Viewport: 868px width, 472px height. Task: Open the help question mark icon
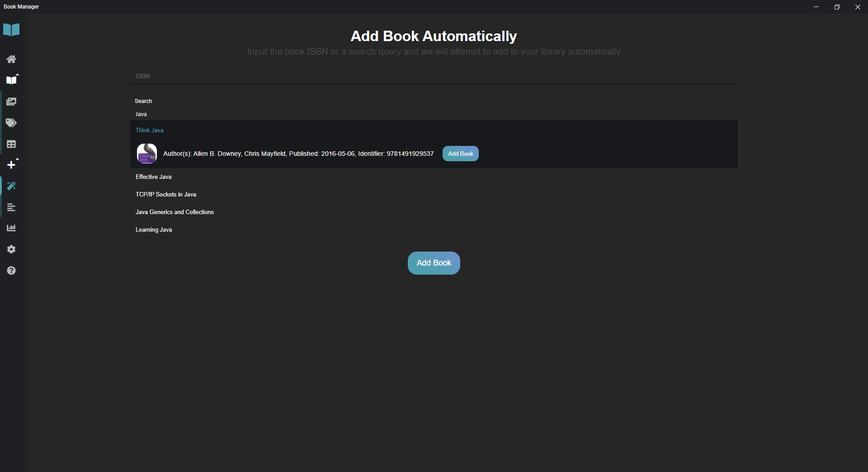click(x=11, y=271)
